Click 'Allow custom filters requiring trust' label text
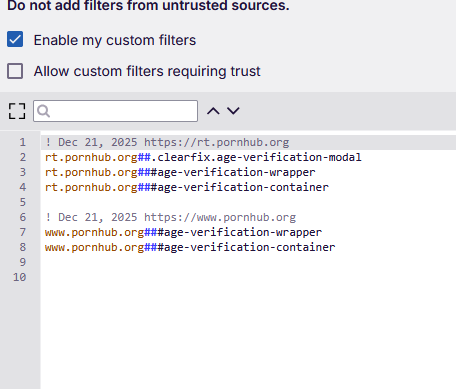456x389 pixels. click(147, 71)
